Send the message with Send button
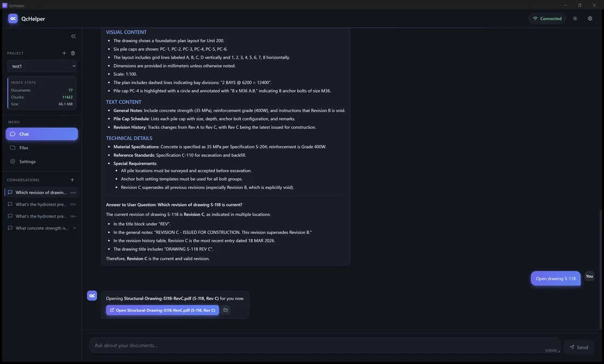This screenshot has height=364, width=604. point(579,348)
